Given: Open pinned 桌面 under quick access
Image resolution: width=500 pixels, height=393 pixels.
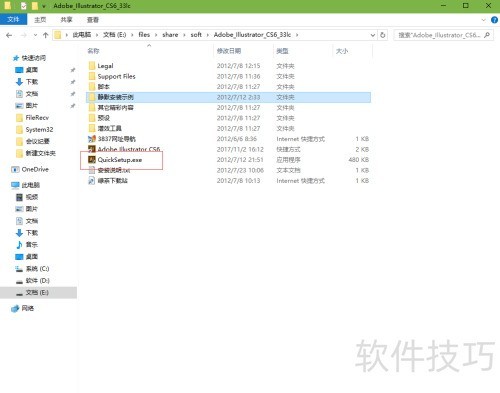Looking at the screenshot, I should [32, 70].
